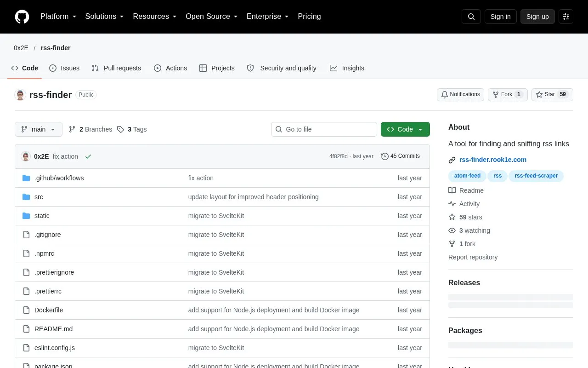
Task: Click the search magnifier icon in header
Action: (x=471, y=17)
